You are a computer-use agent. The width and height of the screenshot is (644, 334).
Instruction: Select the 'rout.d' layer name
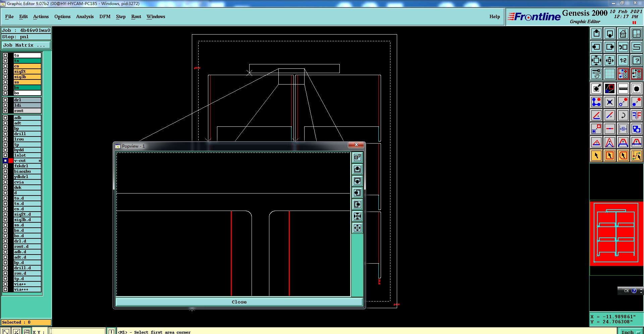27,246
